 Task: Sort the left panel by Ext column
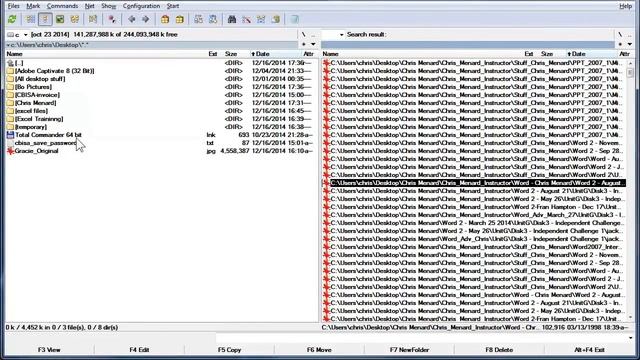coord(213,54)
